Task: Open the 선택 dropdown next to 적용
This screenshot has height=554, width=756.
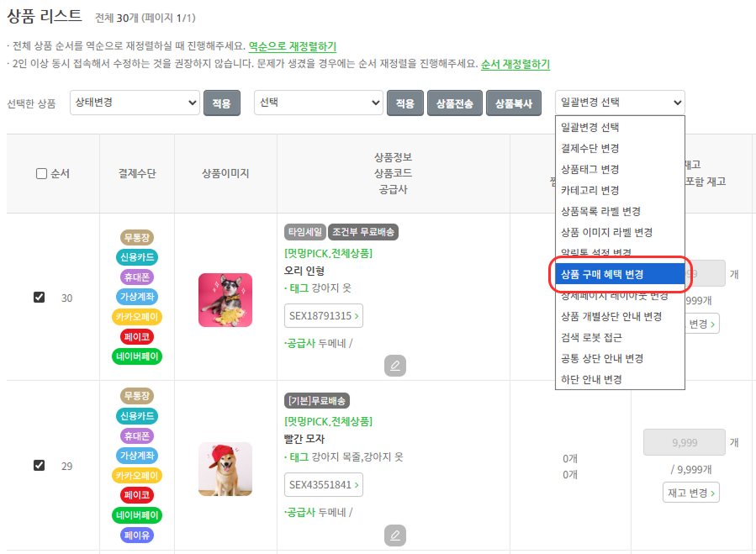Action: (x=319, y=103)
